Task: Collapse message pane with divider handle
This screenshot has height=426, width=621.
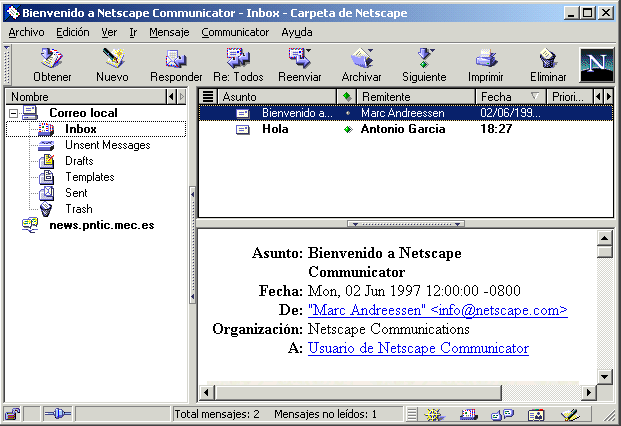Action: [406, 224]
